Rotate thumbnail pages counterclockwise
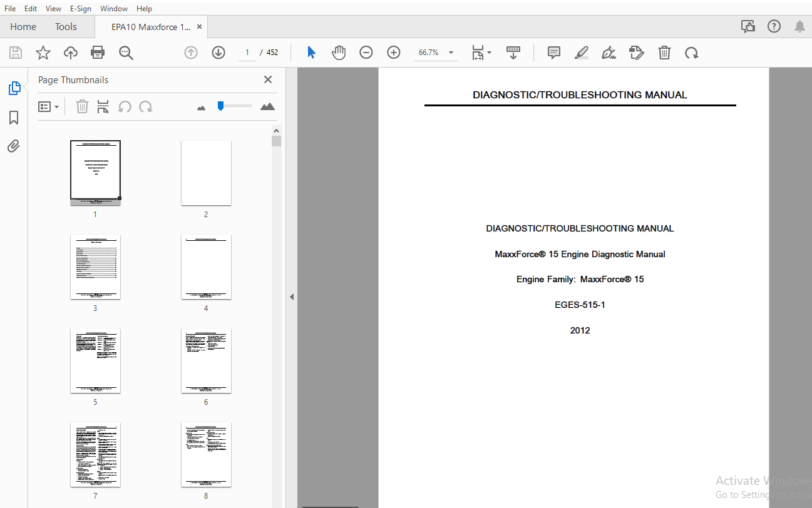 tap(125, 106)
